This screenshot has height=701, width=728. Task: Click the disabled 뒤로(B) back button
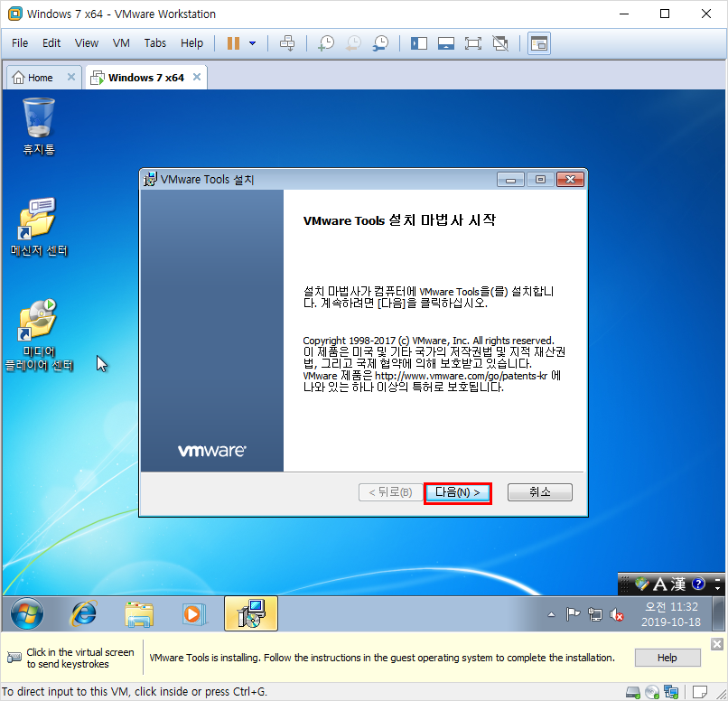(x=390, y=492)
